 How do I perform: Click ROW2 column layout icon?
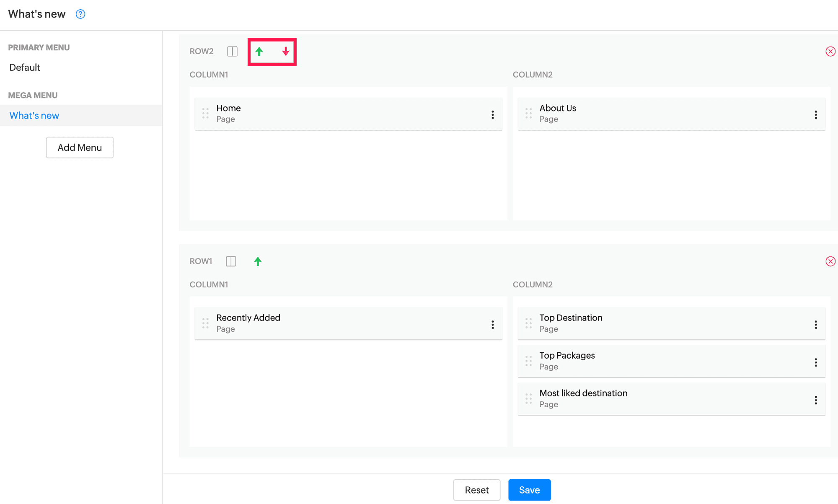232,52
